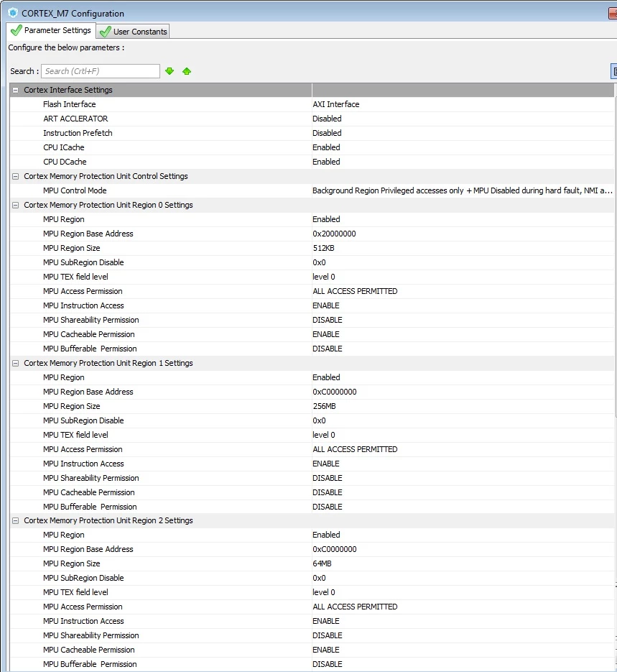Open the Flash Interface AXI Interface value
Image resolution: width=617 pixels, height=672 pixels.
pos(463,104)
